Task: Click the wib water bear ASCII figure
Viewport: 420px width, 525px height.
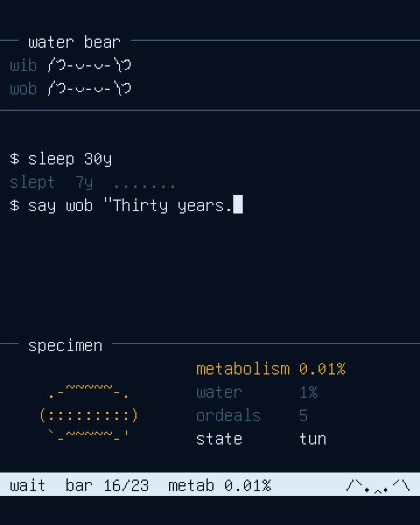Action: pyautogui.click(x=89, y=65)
